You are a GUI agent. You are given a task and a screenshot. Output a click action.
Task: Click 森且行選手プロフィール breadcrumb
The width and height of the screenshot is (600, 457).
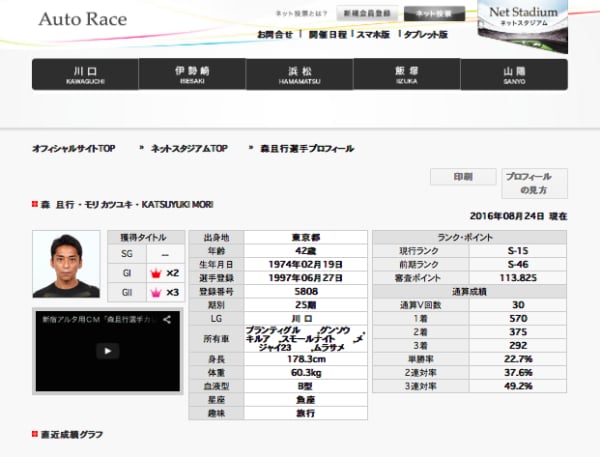pyautogui.click(x=307, y=149)
